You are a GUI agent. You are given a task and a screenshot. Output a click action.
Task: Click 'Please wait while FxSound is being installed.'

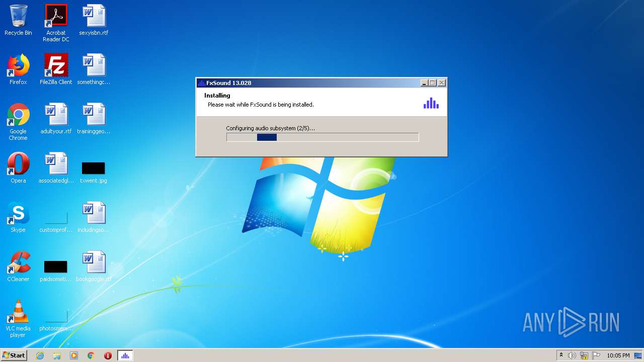tap(261, 105)
